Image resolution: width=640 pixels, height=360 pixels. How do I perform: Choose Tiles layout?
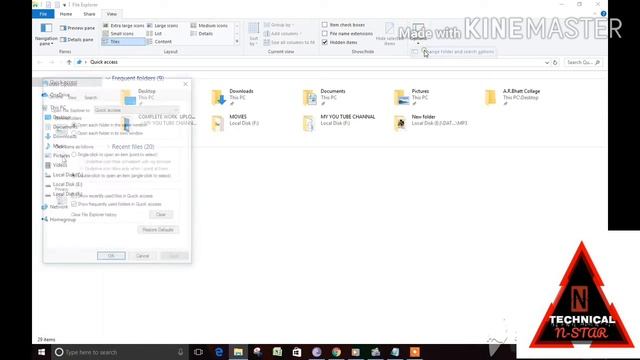coord(123,42)
